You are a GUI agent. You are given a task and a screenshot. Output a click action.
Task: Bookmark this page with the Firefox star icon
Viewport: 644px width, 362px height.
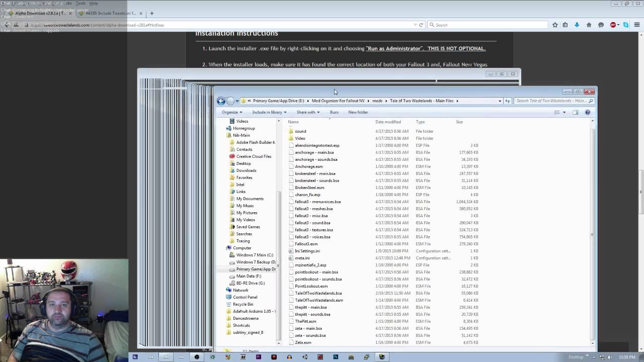point(555,25)
